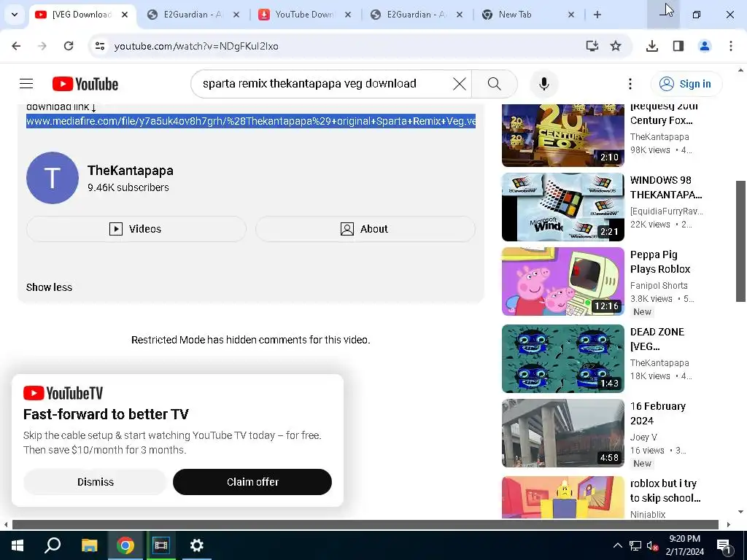747x560 pixels.
Task: Open the Windows Start menu
Action: (18, 545)
